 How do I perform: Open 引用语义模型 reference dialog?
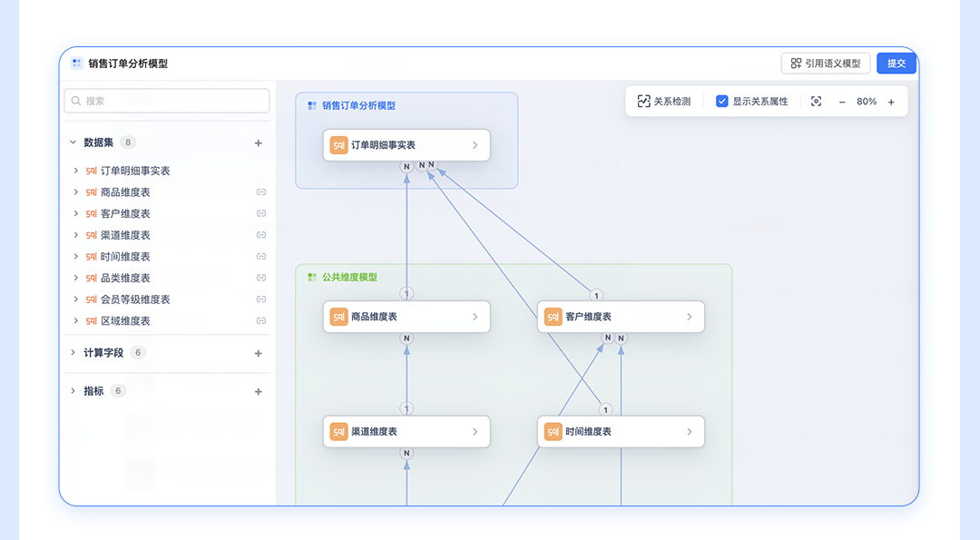coord(826,64)
